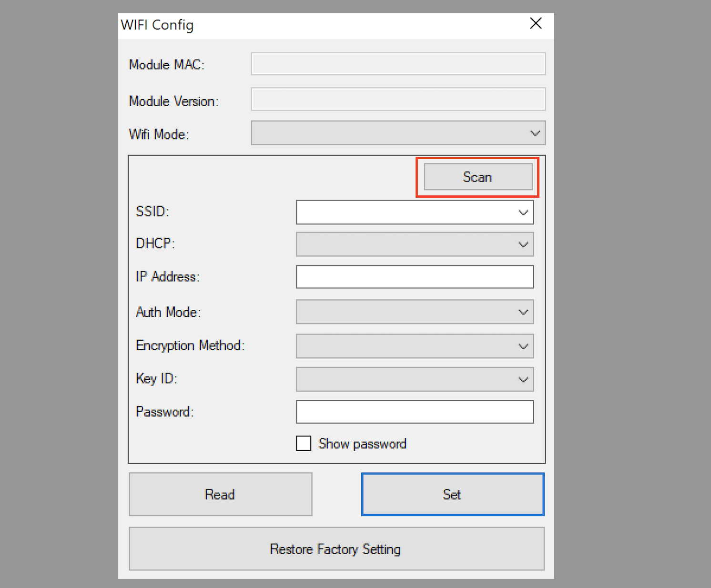Viewport: 711px width, 588px height.
Task: Expand the Auth Mode dropdown
Action: click(523, 312)
